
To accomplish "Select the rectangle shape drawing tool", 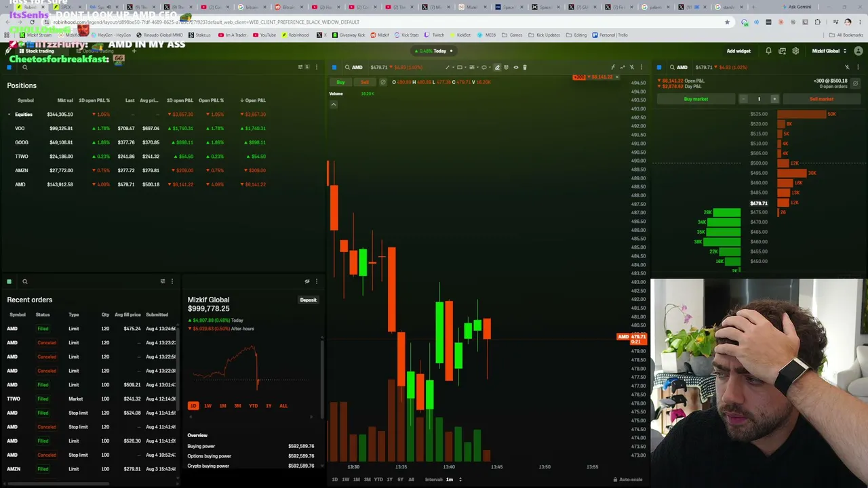I will pos(459,67).
